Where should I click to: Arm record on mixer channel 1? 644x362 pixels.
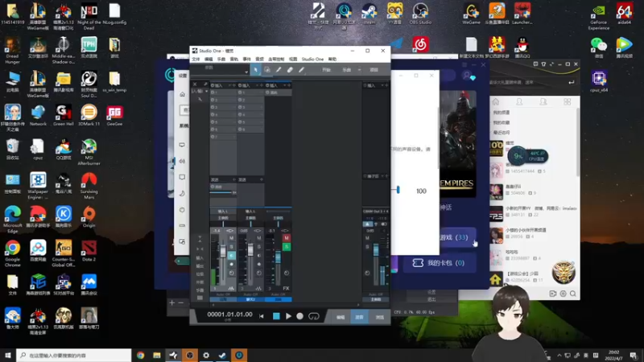231,264
